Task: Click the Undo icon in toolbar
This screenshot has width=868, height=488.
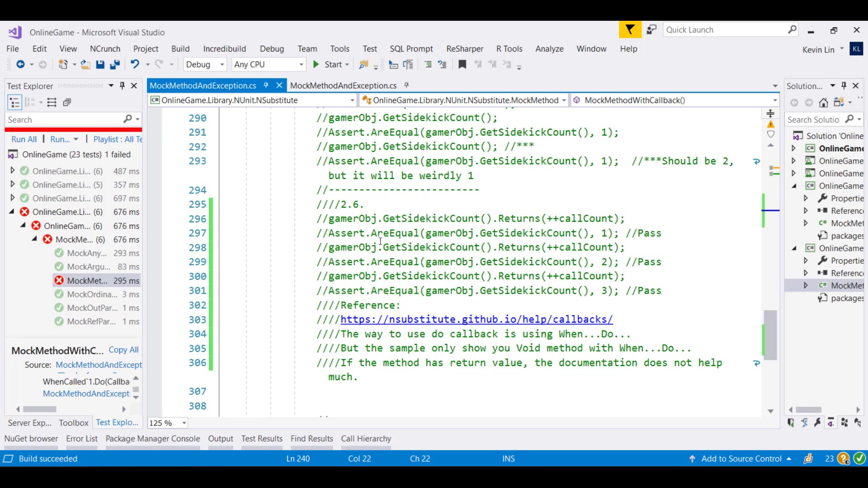Action: pos(135,64)
